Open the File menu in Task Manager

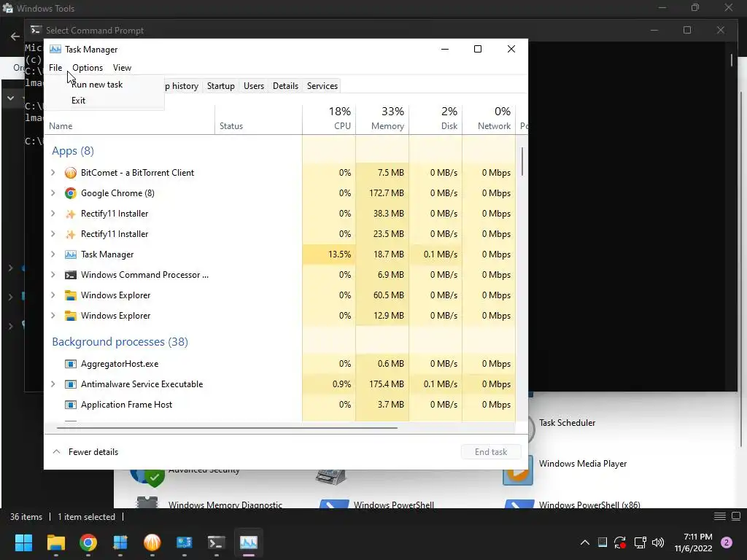click(x=55, y=68)
